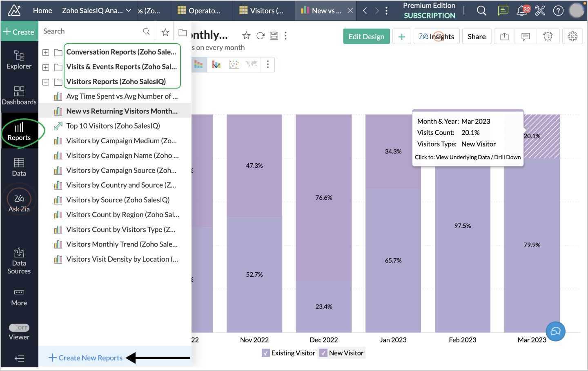Screen dimensions: 588x371
Task: Save the report with the disk icon
Action: (x=274, y=36)
